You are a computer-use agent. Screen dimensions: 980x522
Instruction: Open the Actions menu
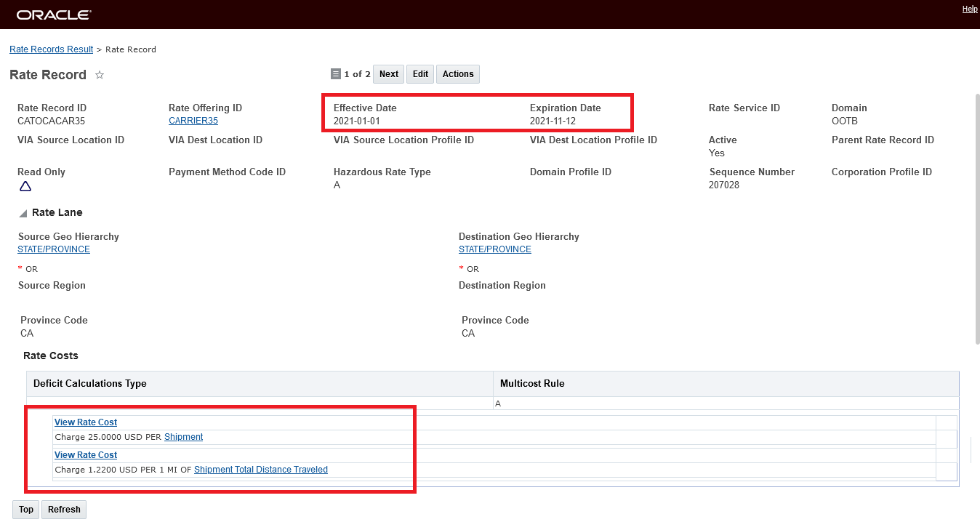[x=458, y=74]
